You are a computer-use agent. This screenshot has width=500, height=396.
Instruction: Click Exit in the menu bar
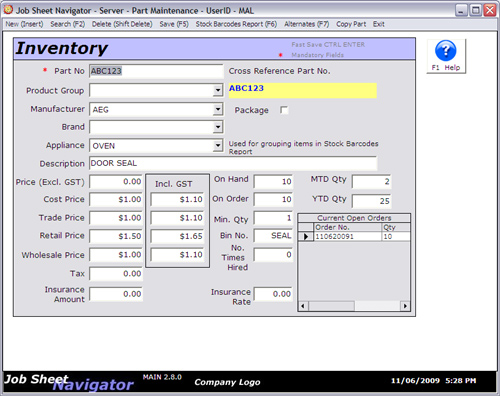(379, 24)
